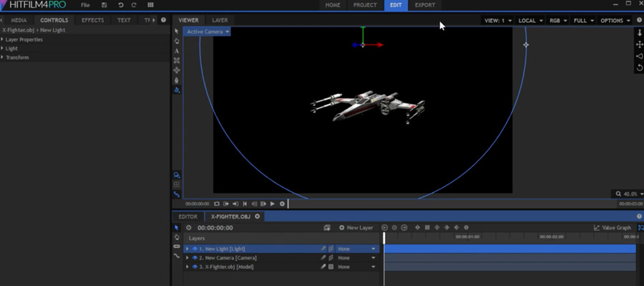Open the RGB channels dropdown
This screenshot has height=286, width=644.
click(x=558, y=21)
